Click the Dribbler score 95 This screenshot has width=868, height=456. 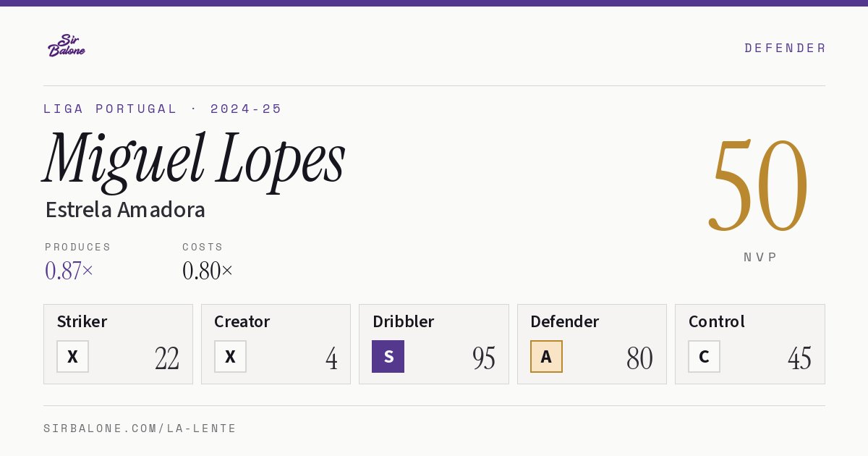[x=484, y=358]
